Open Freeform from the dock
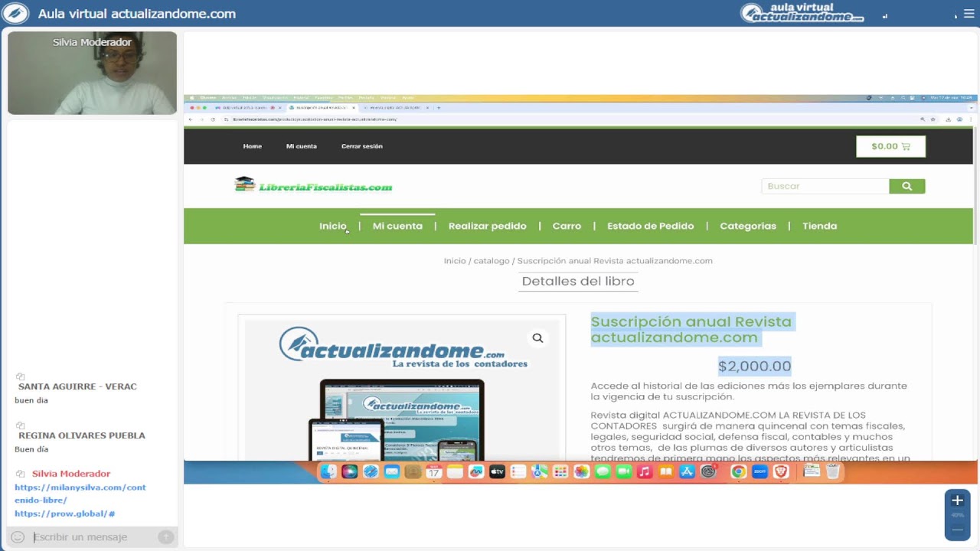 pos(476,471)
